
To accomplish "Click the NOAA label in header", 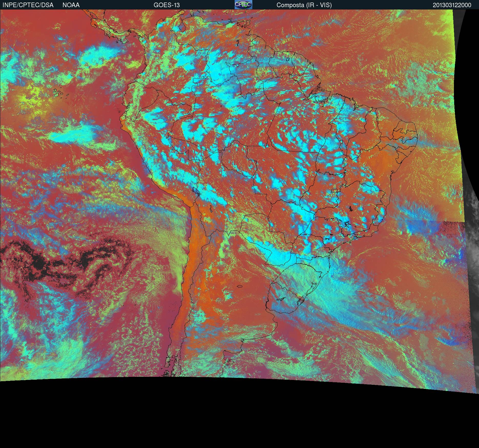I will click(71, 5).
